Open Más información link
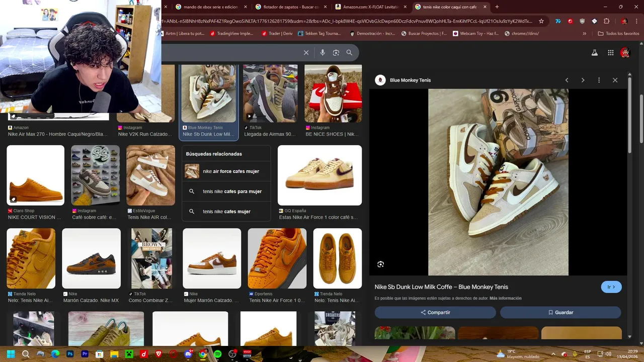 (505, 298)
